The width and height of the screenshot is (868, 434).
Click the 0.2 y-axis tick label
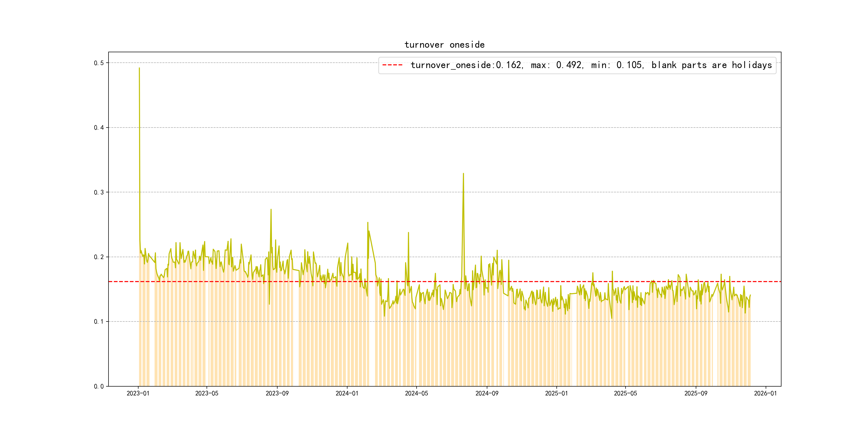click(99, 257)
